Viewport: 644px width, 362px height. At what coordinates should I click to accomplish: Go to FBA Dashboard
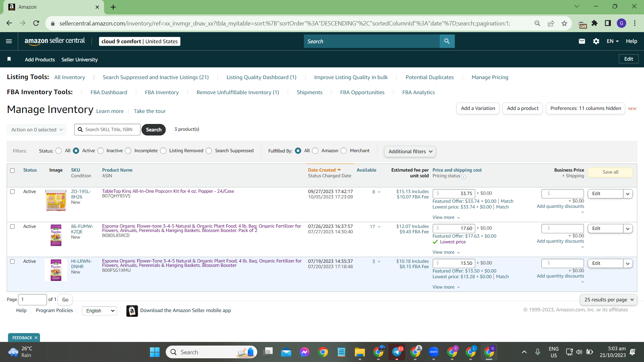tap(109, 93)
